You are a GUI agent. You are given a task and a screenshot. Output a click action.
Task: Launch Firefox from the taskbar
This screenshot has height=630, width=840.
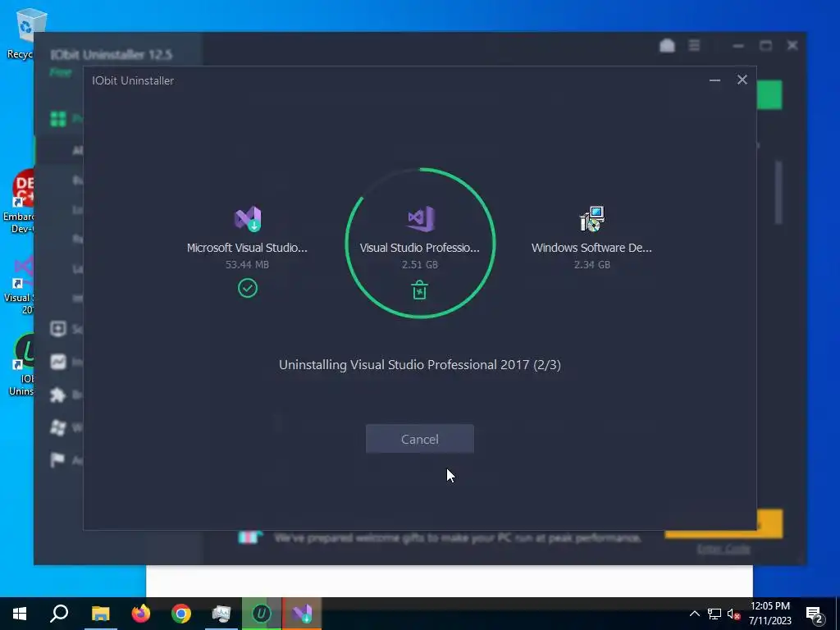point(141,614)
